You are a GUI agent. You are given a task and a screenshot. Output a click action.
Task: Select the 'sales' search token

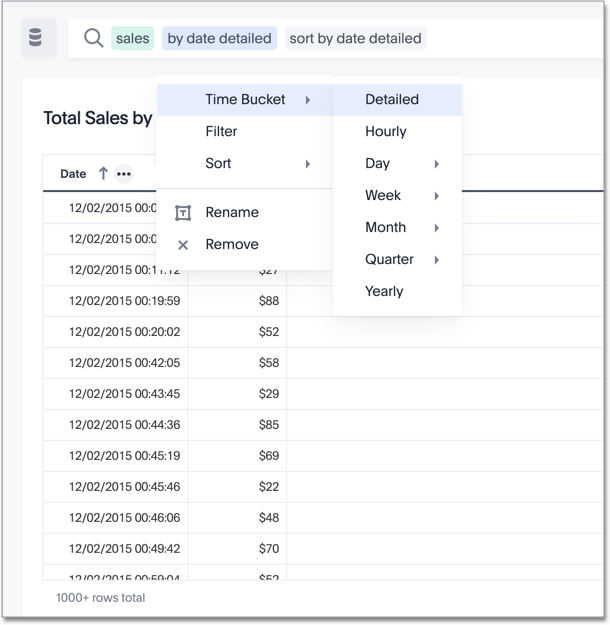click(x=132, y=39)
